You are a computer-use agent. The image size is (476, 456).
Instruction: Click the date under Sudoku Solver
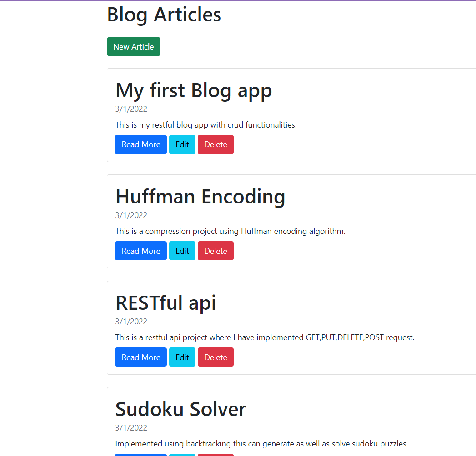tap(131, 428)
